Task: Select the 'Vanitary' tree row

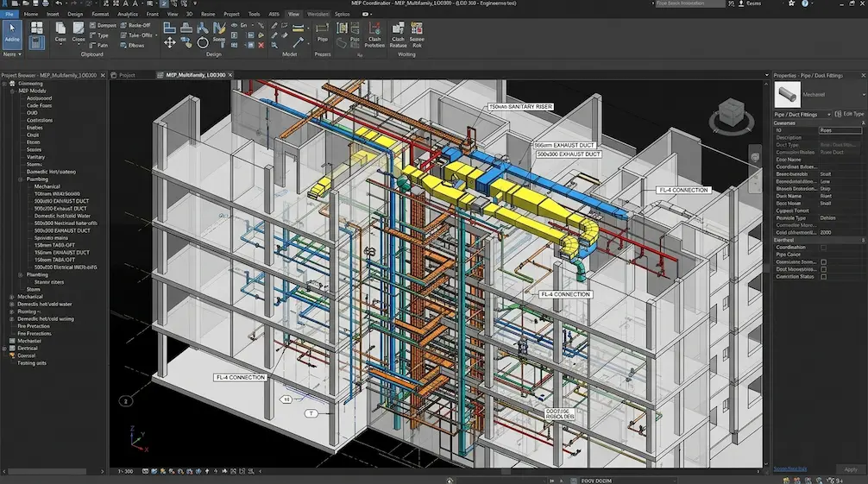Action: [35, 157]
